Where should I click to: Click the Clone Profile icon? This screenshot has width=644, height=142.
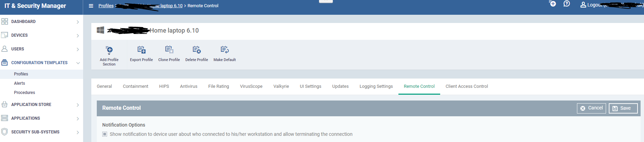coord(169,50)
